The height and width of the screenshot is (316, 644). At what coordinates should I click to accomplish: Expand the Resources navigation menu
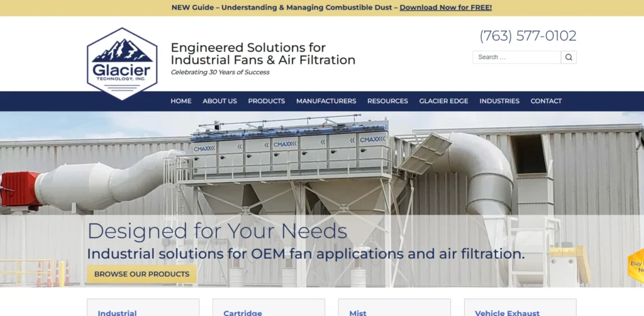387,101
